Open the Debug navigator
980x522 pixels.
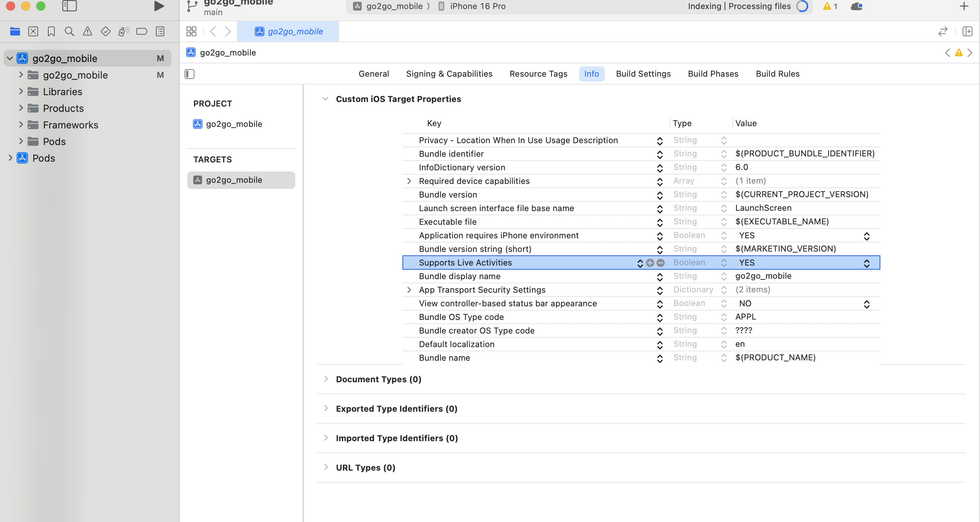point(124,31)
